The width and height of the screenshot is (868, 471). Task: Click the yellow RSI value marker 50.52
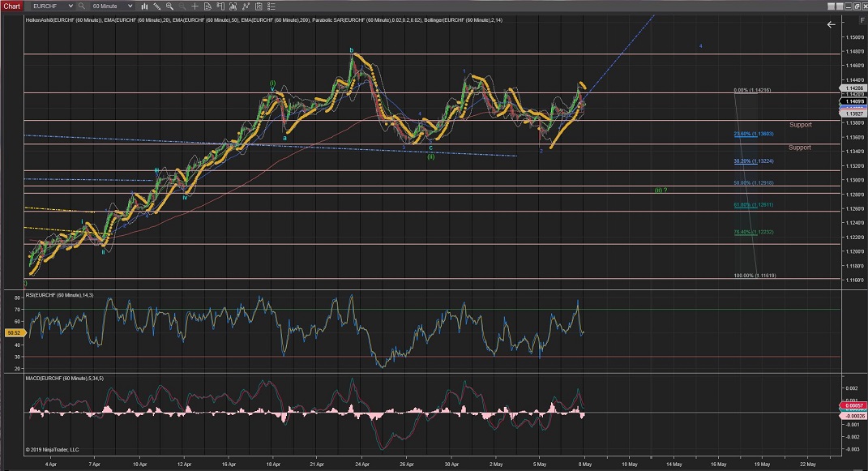pos(11,332)
